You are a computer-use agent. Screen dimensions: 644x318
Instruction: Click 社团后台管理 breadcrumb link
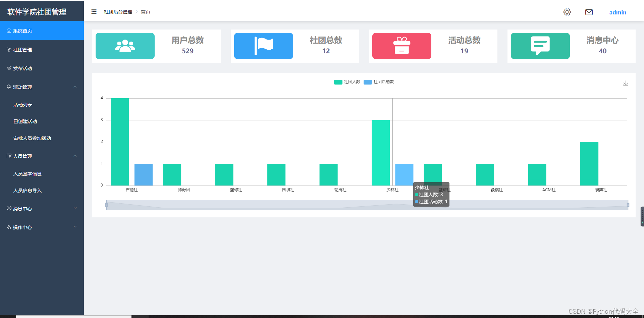coord(118,12)
